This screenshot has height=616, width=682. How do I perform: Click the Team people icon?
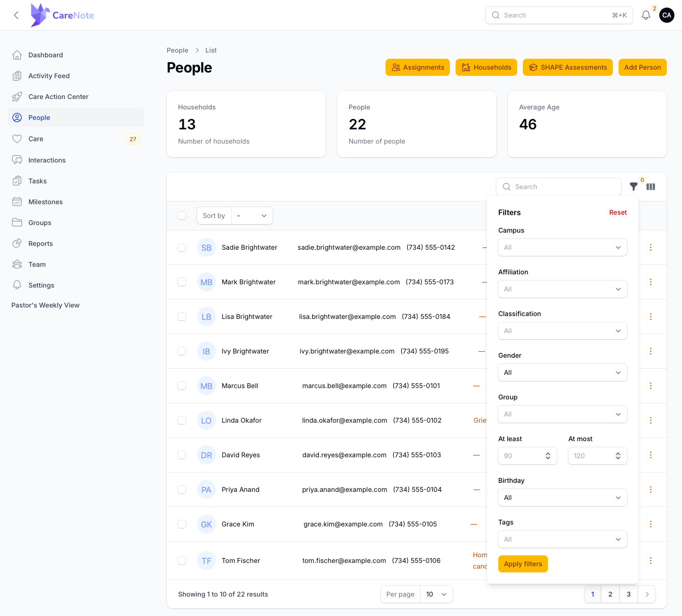[x=17, y=264]
